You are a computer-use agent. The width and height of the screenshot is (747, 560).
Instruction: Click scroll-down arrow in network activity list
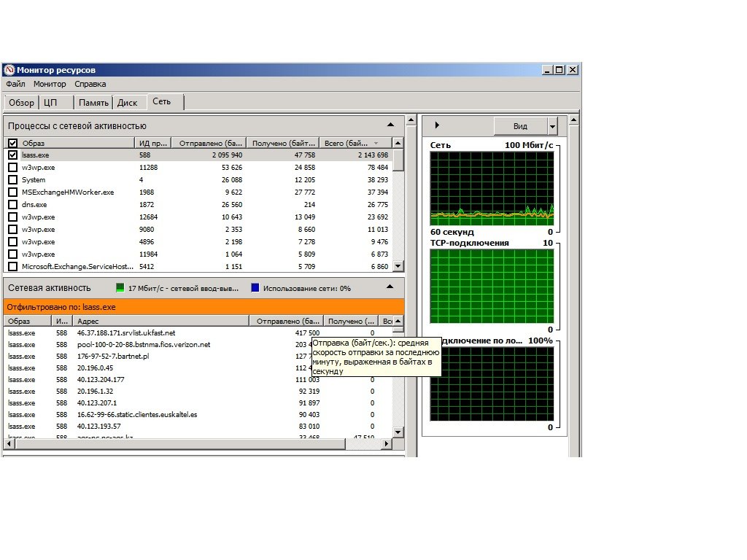[398, 432]
